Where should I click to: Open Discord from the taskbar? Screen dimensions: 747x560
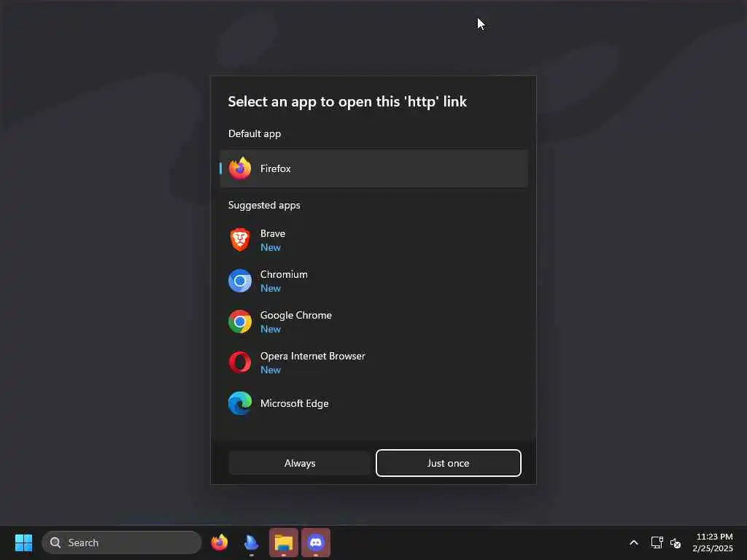315,542
